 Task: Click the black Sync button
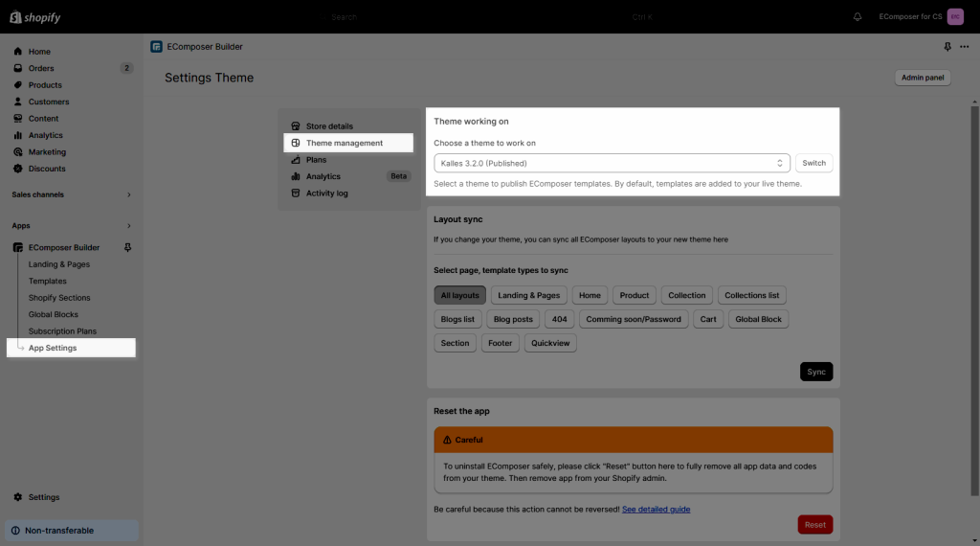[816, 372]
